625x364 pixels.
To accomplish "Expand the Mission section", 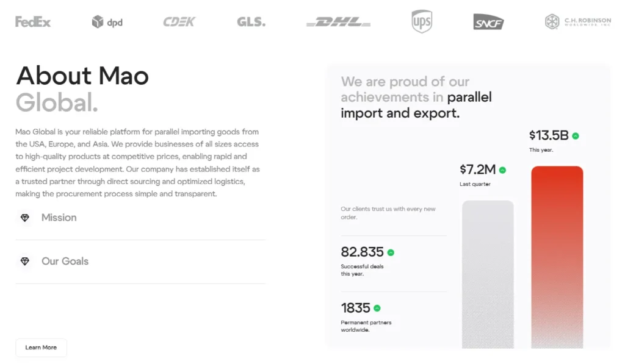I will 59,218.
